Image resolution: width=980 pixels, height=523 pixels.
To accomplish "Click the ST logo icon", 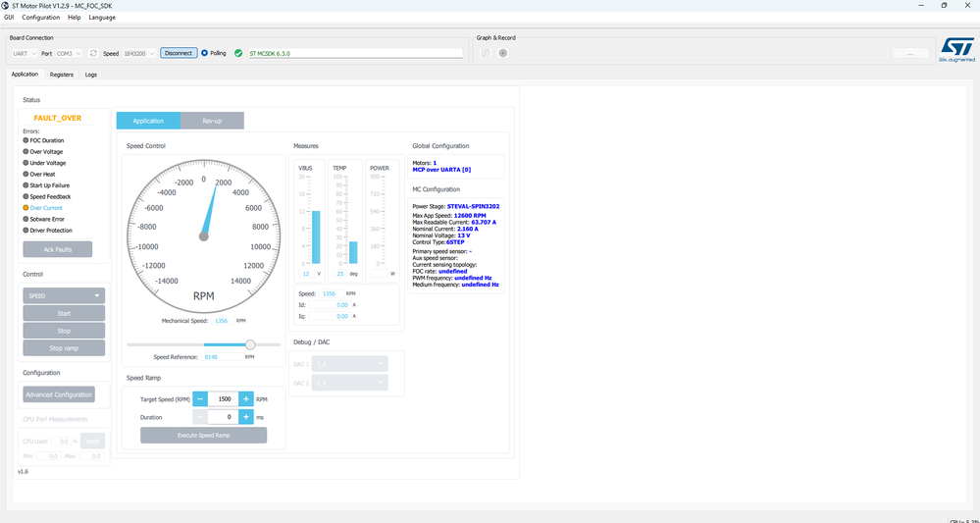I will pyautogui.click(x=956, y=49).
